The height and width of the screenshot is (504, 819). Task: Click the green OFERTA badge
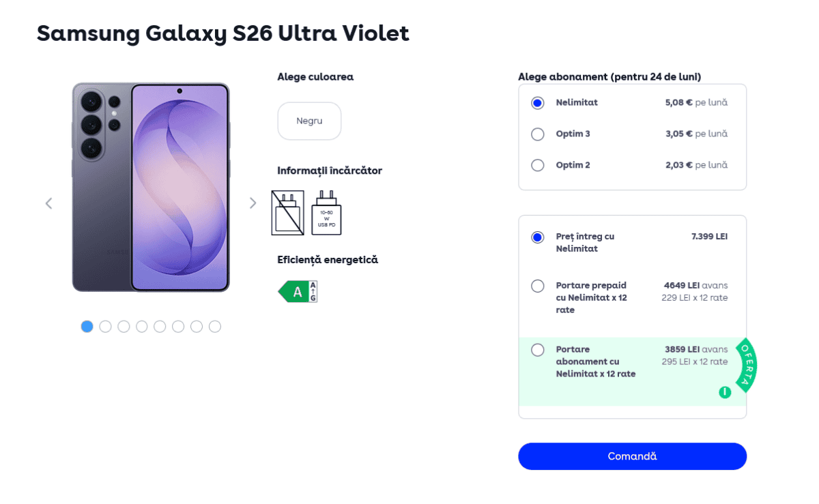[x=746, y=365]
